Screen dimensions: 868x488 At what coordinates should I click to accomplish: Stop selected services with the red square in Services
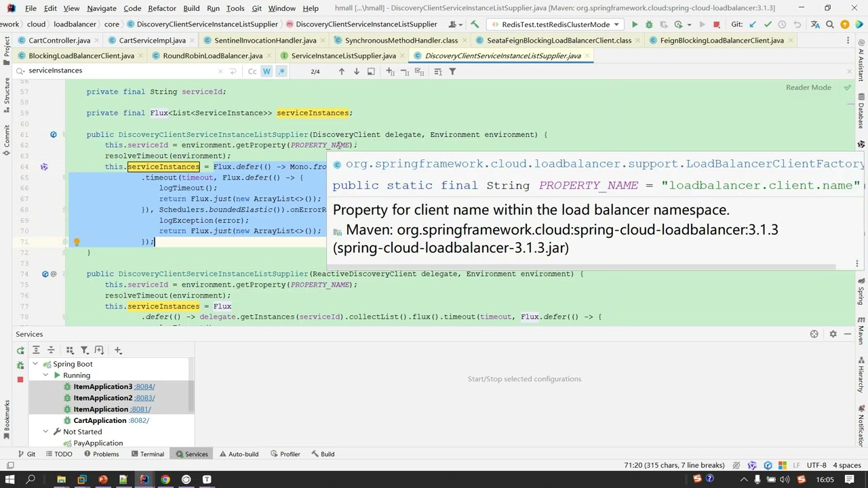point(20,380)
